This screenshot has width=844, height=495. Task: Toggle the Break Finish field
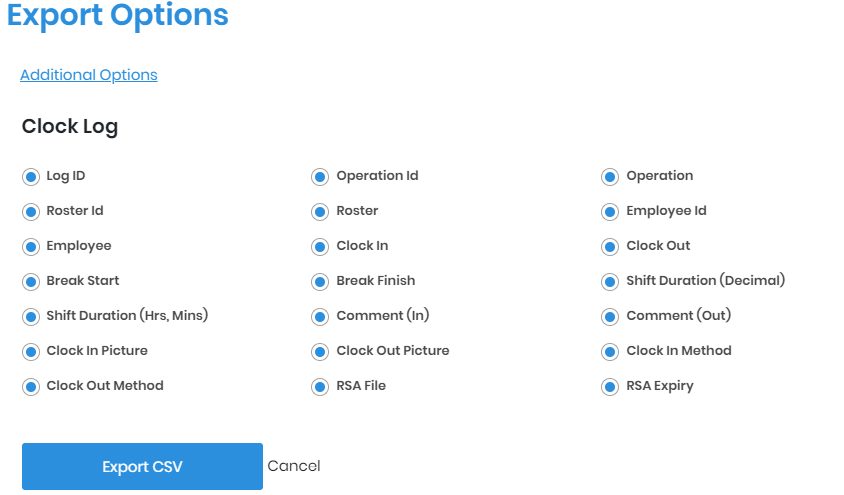coord(320,282)
